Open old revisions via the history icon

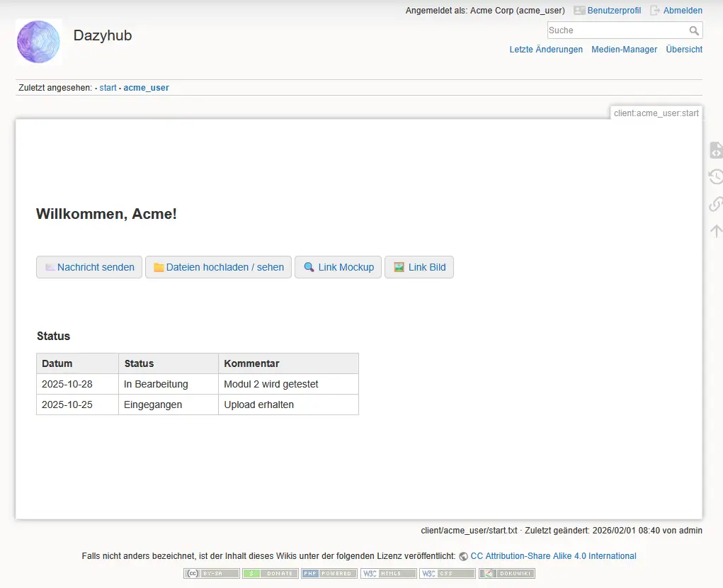tap(715, 177)
